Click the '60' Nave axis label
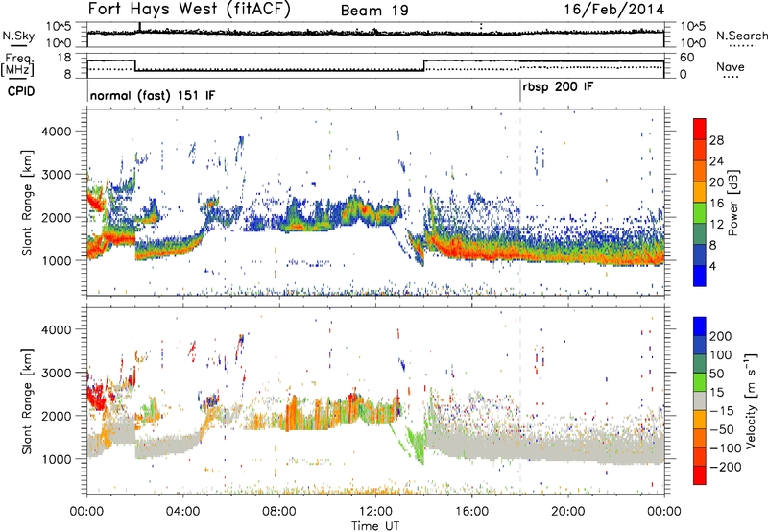The height and width of the screenshot is (532, 768). (x=687, y=58)
